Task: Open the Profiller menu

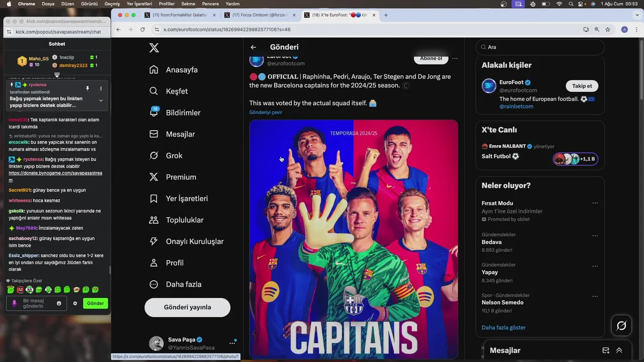Action: coord(167,4)
